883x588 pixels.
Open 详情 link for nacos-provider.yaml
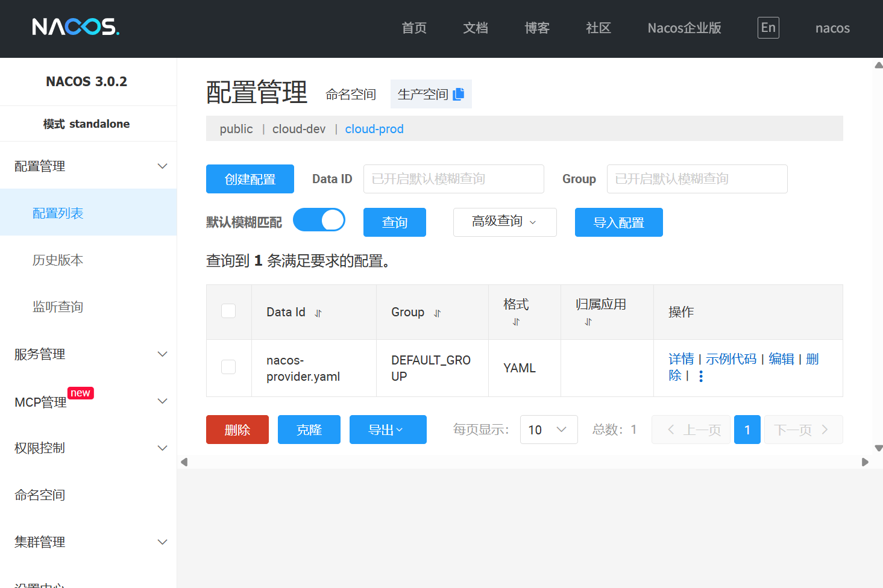[681, 359]
